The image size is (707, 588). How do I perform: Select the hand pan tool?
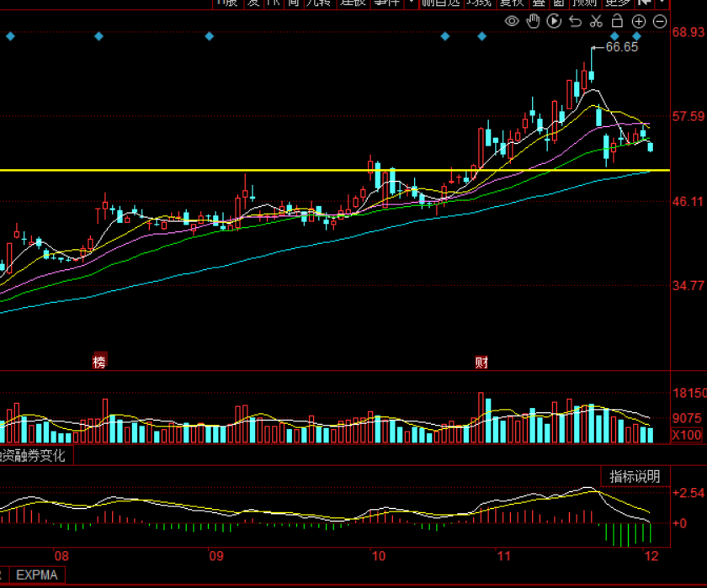pyautogui.click(x=533, y=21)
